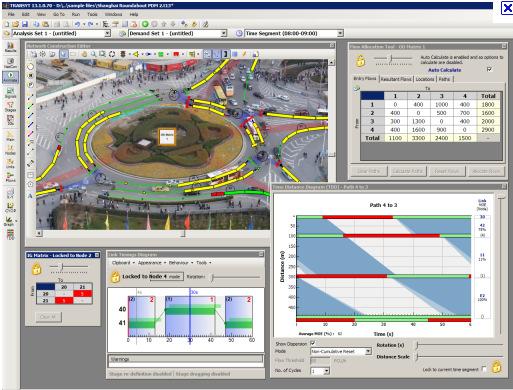Enable Lock to current time segment checkbox
The image size is (513, 390).
tap(484, 369)
